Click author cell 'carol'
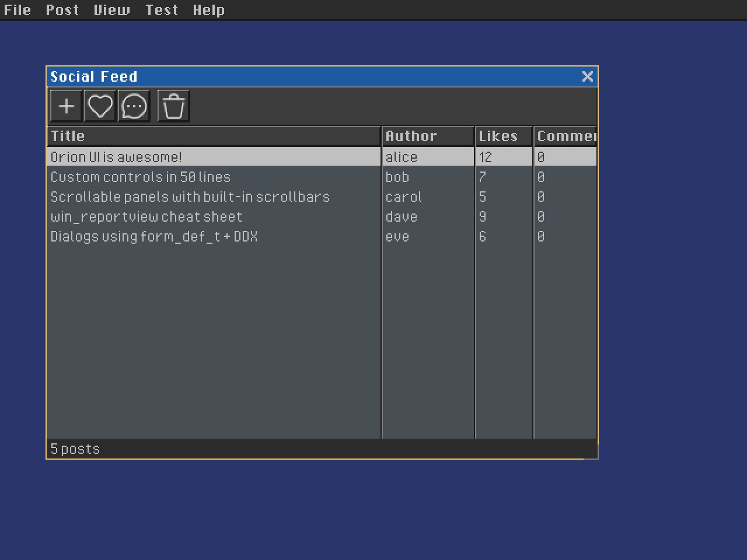This screenshot has height=560, width=747. (x=404, y=197)
